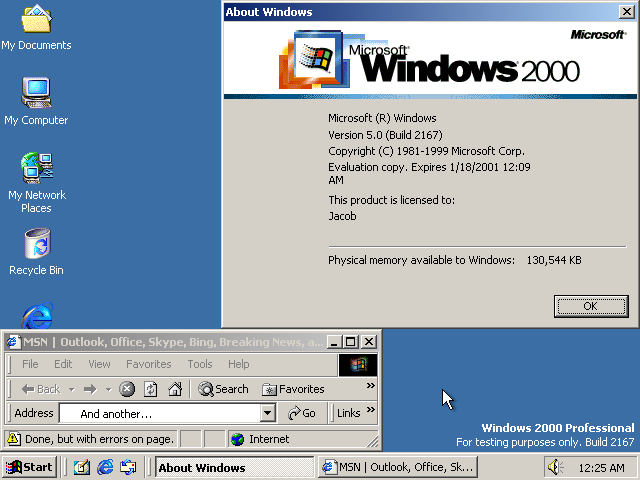The height and width of the screenshot is (480, 640).
Task: Click the Refresh icon in IE toolbar
Action: [151, 389]
